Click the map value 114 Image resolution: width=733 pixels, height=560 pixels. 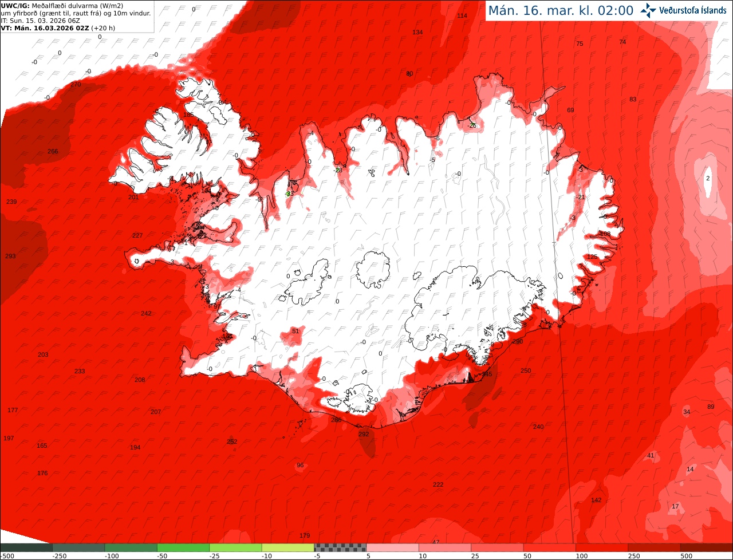(462, 15)
